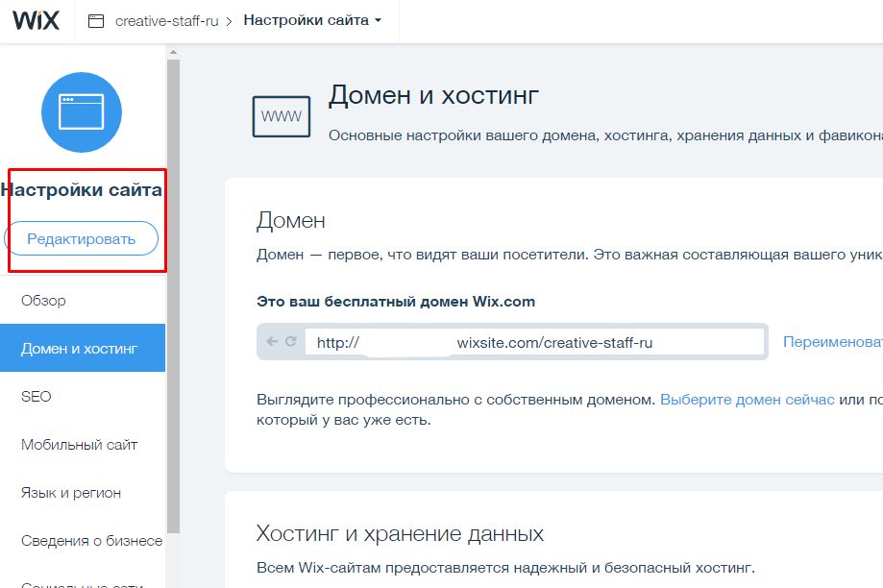
Task: Click the Переименовать link
Action: point(833,342)
